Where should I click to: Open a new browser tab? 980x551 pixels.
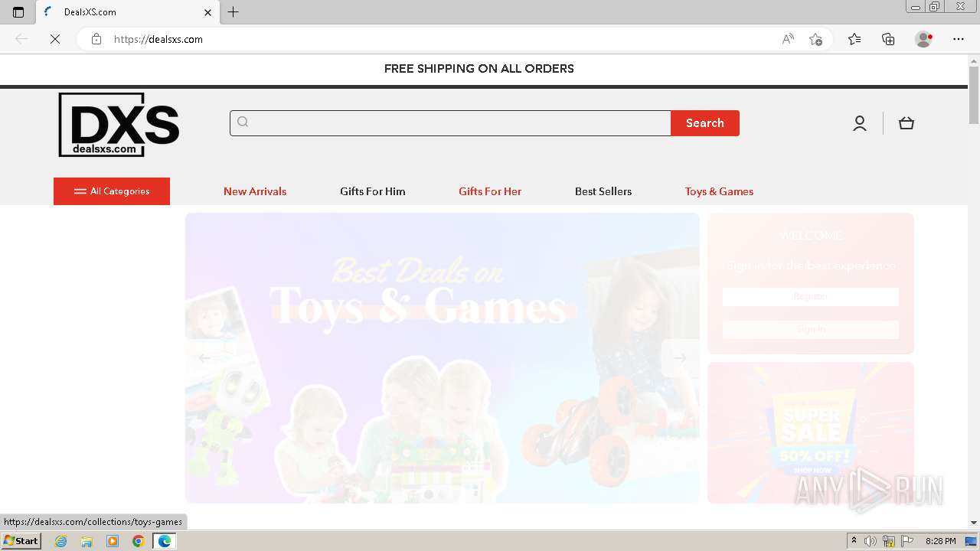(234, 11)
